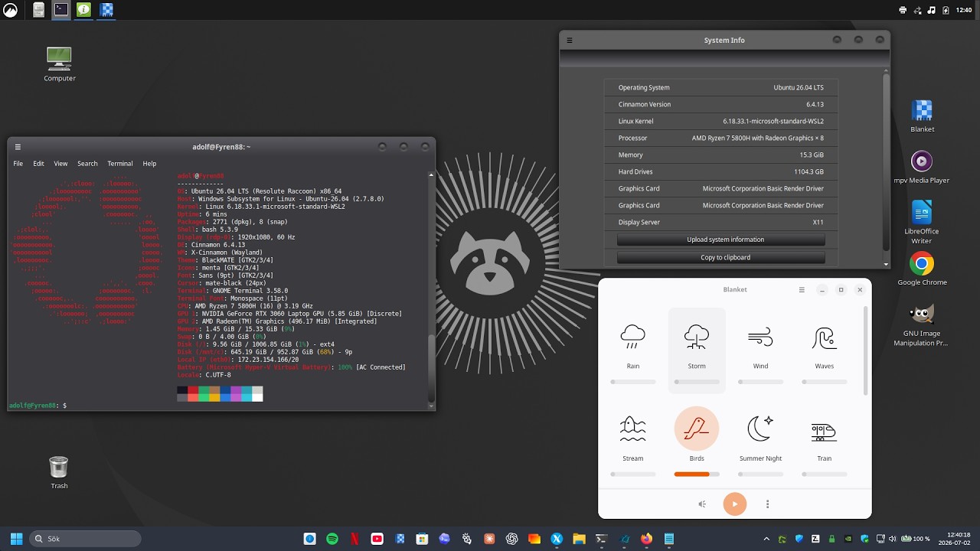This screenshot has height=551, width=980.
Task: Open the System Info hamburger menu
Action: [570, 41]
